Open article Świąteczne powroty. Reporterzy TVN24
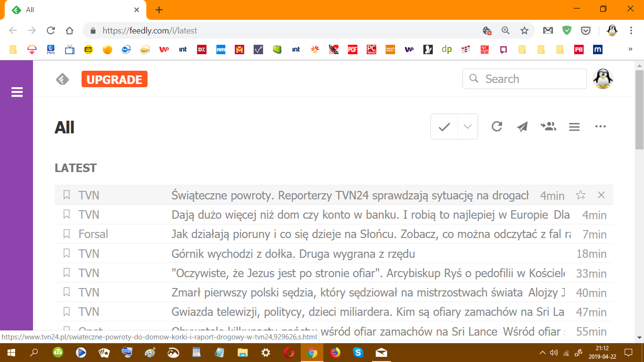The height and width of the screenshot is (362, 644). coord(350,195)
